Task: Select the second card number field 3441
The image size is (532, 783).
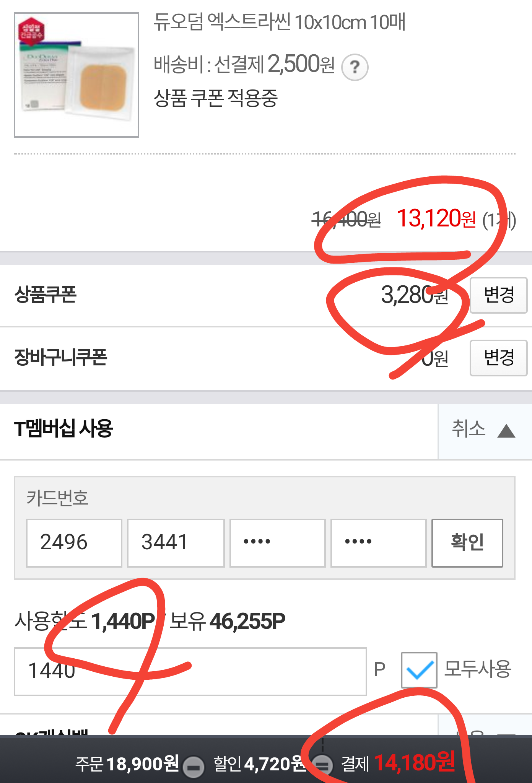Action: (x=176, y=542)
